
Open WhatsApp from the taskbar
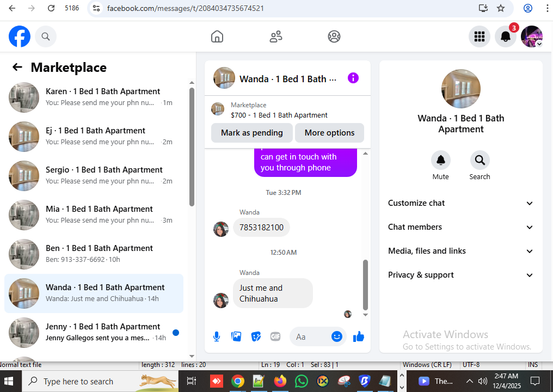302,381
